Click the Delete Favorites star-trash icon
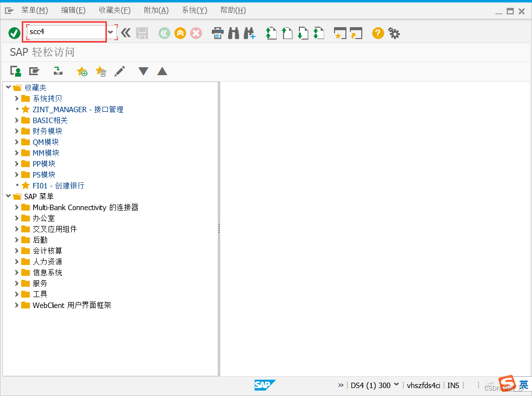 101,71
